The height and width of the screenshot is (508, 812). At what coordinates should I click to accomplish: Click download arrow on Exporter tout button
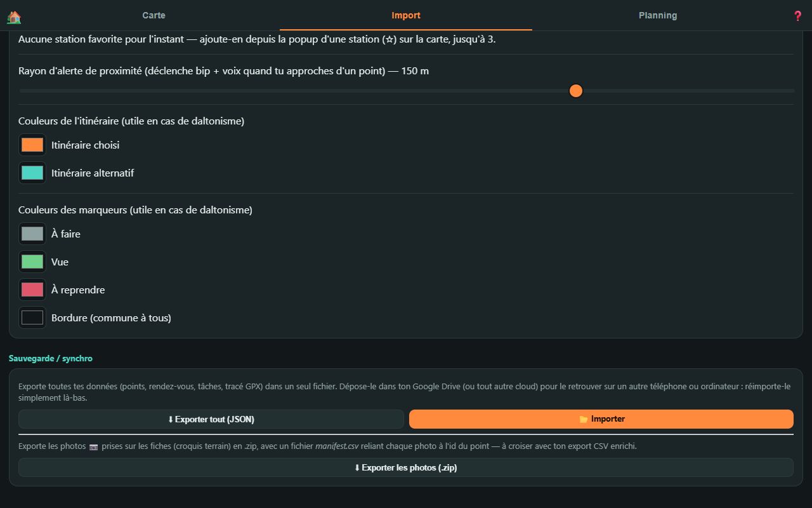[171, 419]
